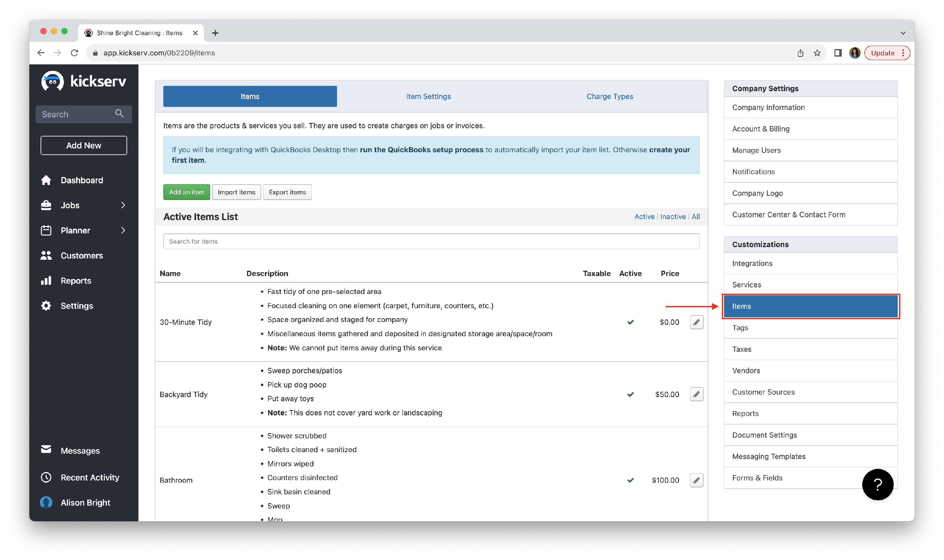
Task: Open Reports bar chart in sidebar
Action: pos(46,281)
